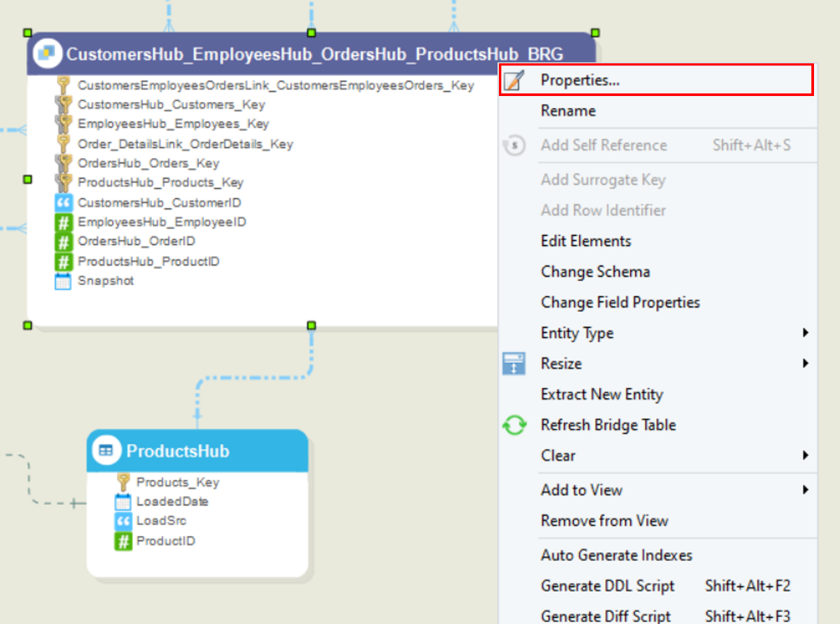Viewport: 840px width, 624px height.
Task: Click the Refresh Bridge Table green icon
Action: pos(514,425)
